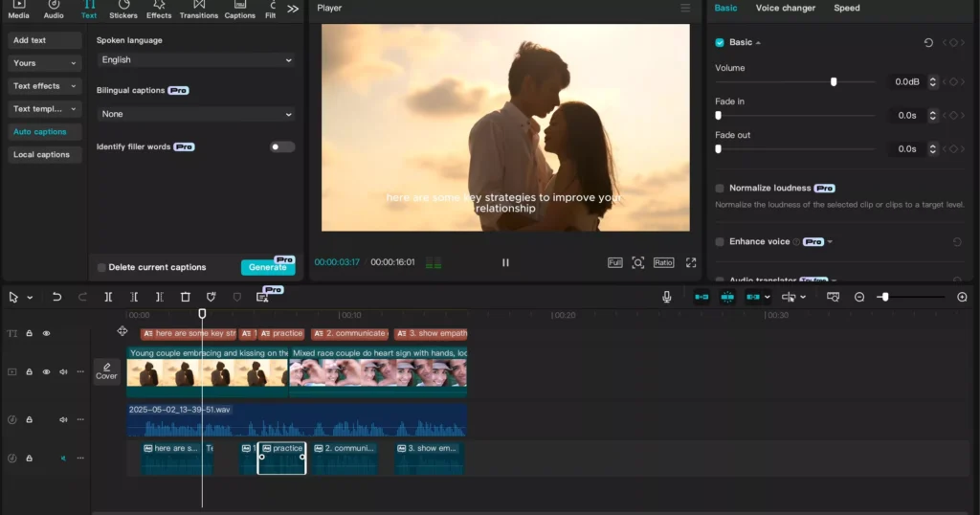
Task: Lock the text caption track
Action: [29, 334]
